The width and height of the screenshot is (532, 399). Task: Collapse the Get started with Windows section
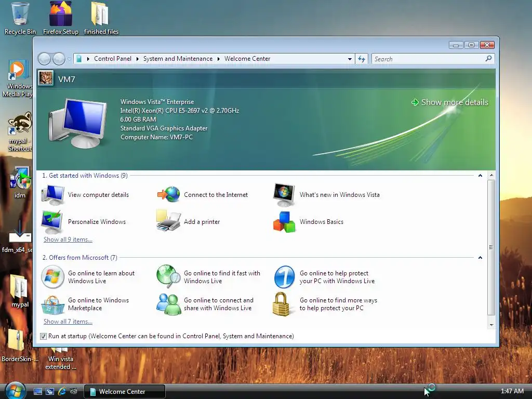(480, 176)
